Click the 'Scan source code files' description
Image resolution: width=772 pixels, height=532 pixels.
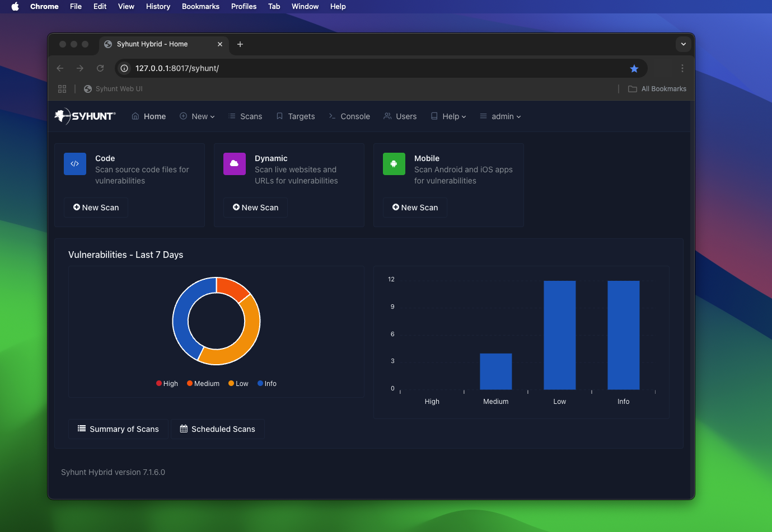[142, 175]
